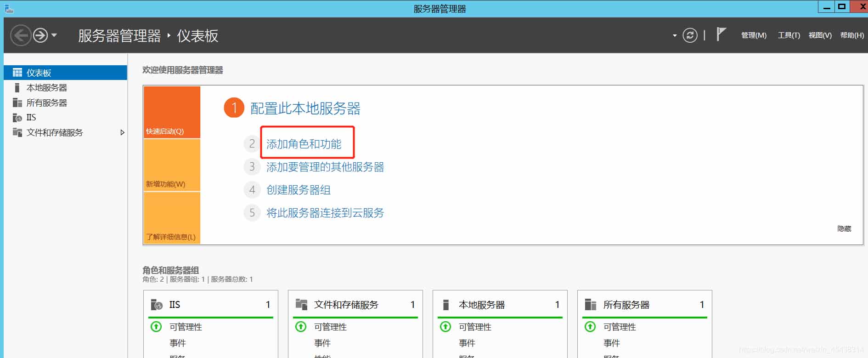
Task: Click 添加角色和功能 link
Action: (304, 144)
